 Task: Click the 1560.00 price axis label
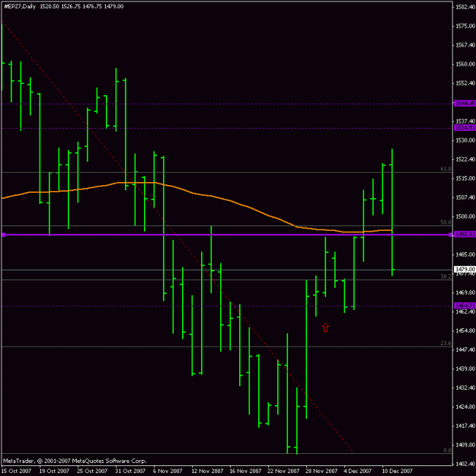465,64
